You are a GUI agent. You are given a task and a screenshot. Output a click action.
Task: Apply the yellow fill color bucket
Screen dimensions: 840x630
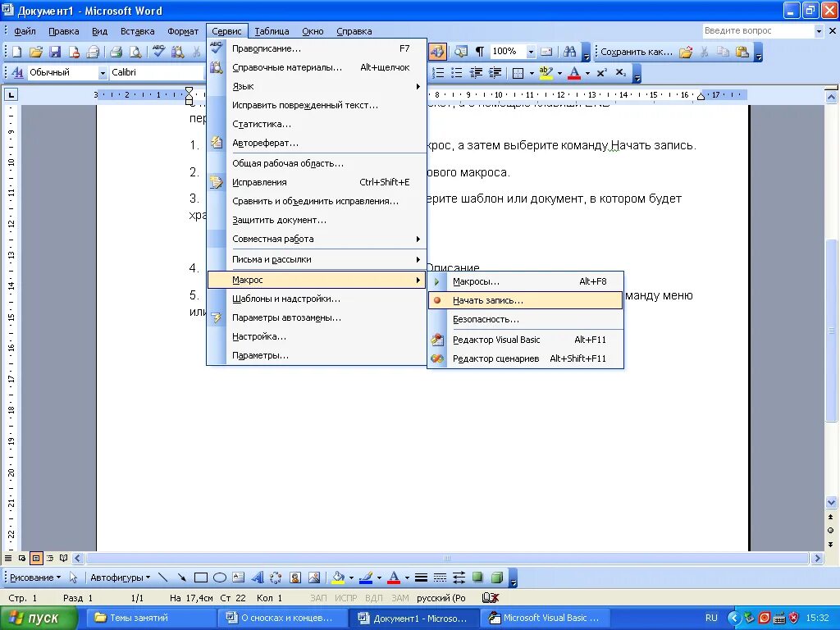(x=338, y=577)
